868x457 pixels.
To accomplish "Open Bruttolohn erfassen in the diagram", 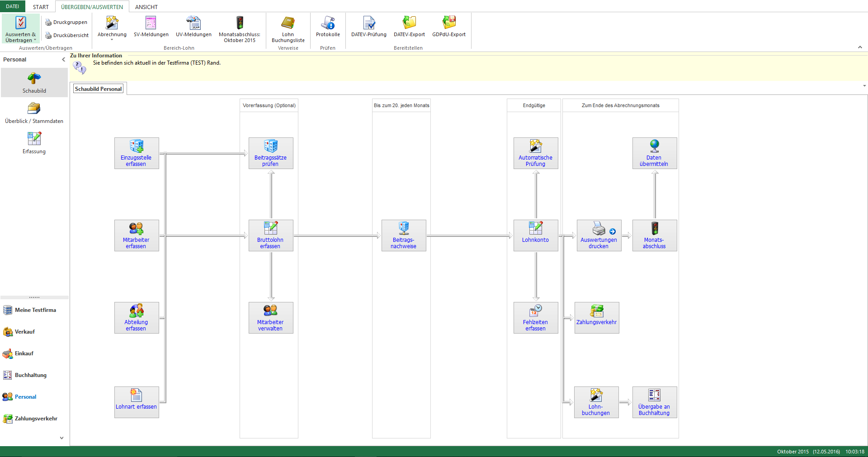I will pos(271,236).
